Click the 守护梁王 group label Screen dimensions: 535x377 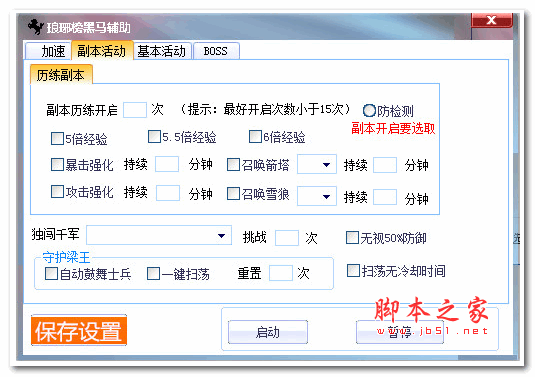66,257
